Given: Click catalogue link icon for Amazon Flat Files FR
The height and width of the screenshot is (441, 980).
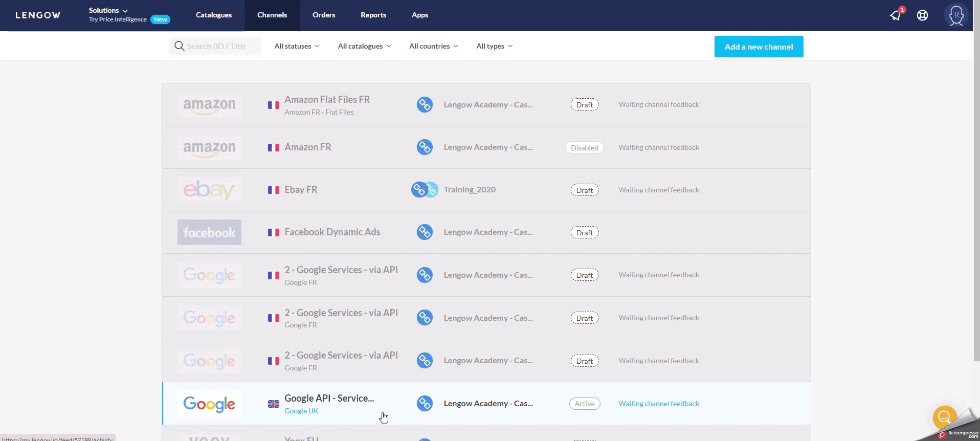Looking at the screenshot, I should [425, 105].
